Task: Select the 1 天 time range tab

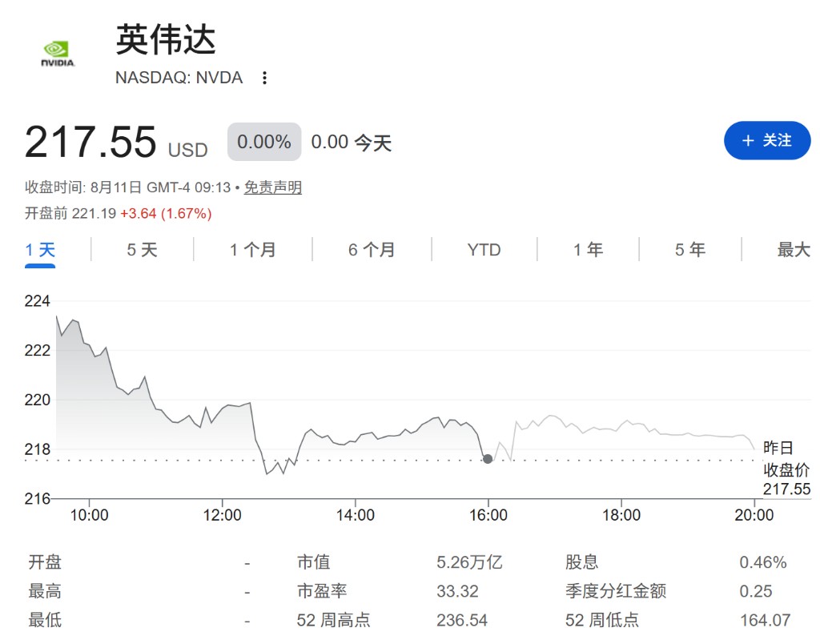Action: (40, 250)
